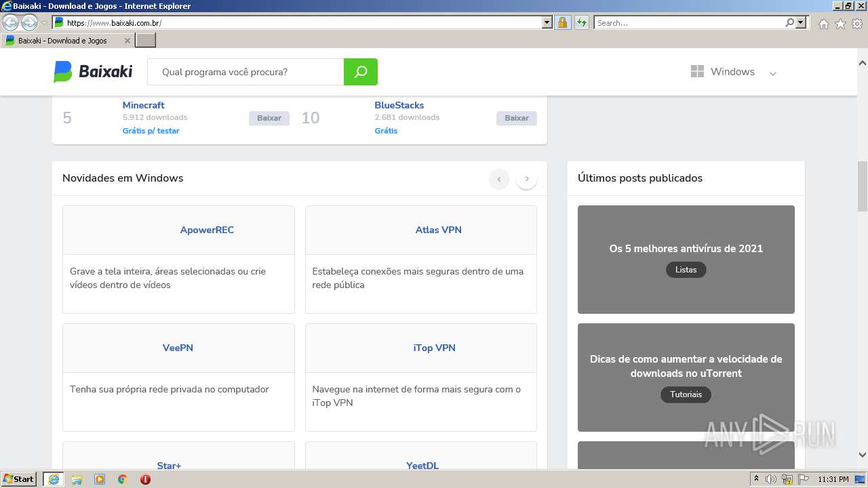Open the Os 5 melhores antivírus de 2021 post
The width and height of the screenshot is (868, 488).
(x=686, y=249)
